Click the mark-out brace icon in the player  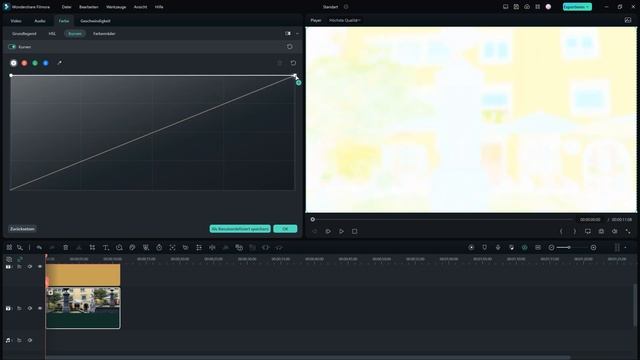tap(575, 231)
